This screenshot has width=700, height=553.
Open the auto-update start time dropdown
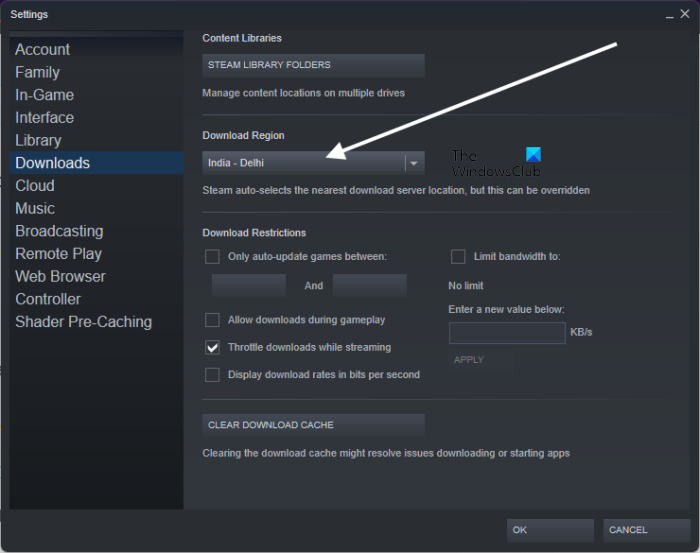pyautogui.click(x=249, y=286)
